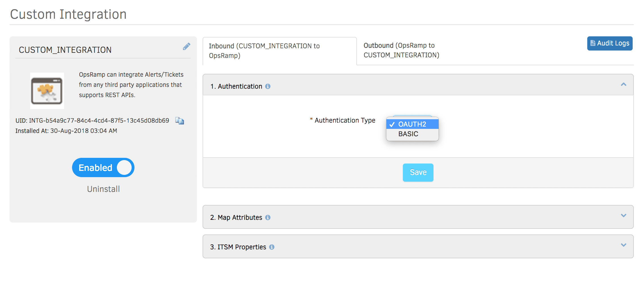Click the required asterisk before Authentication Type

click(311, 119)
